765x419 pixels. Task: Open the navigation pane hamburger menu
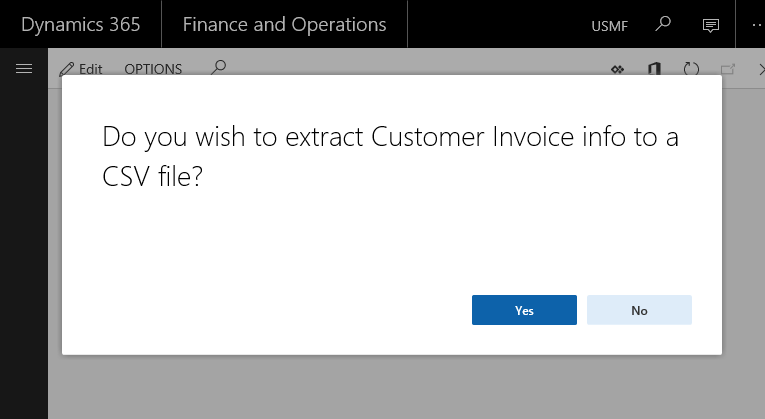[x=24, y=68]
